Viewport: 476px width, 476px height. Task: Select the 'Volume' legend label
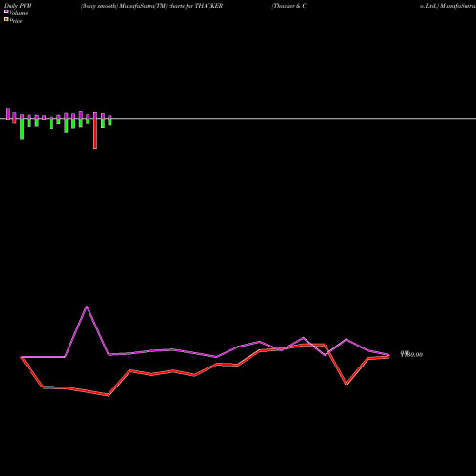18,13
